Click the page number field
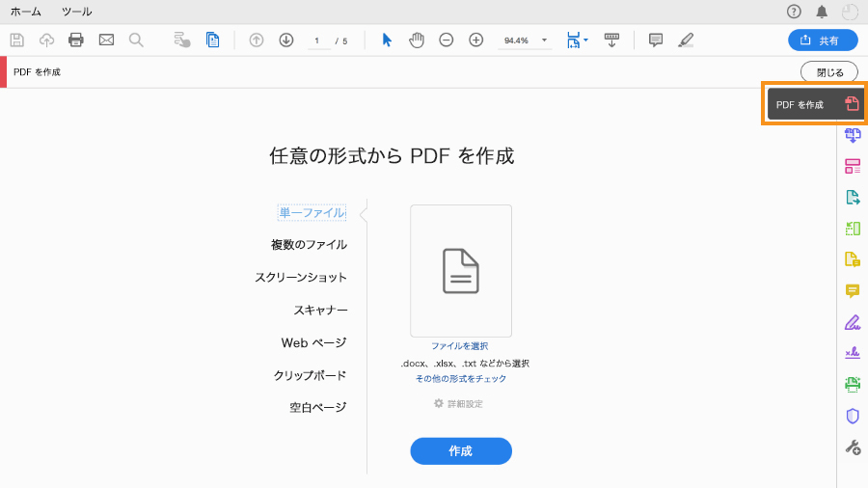This screenshot has height=488, width=868. click(317, 41)
